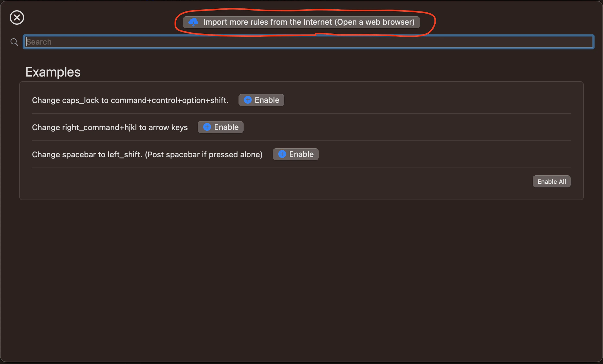Click the plus icon for the right_command+hjkl rule
This screenshot has height=364, width=603.
click(x=207, y=127)
